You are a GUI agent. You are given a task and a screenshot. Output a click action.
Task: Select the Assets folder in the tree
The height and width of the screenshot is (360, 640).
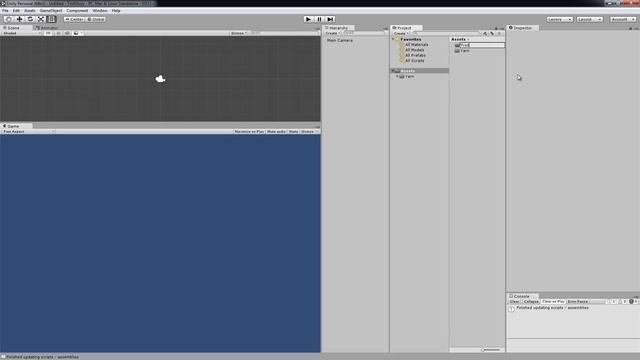(x=420, y=71)
